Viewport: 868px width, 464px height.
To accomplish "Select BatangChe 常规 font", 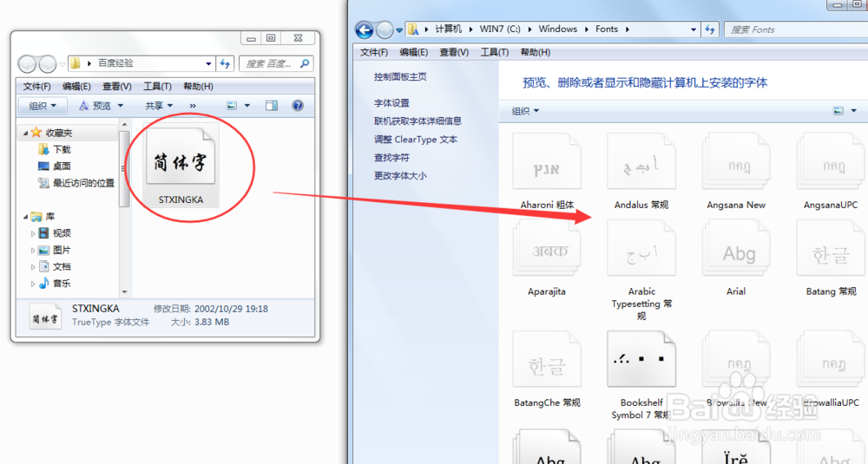I will coord(547,370).
